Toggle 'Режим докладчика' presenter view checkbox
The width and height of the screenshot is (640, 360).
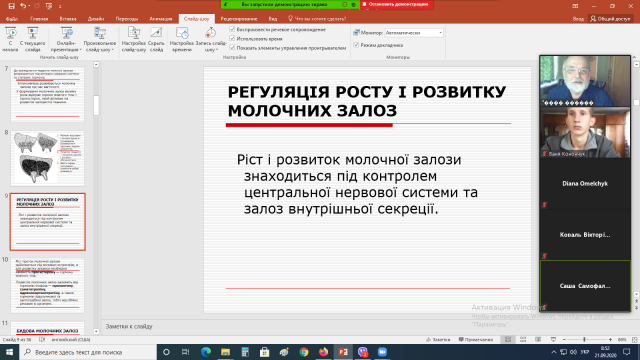coord(356,45)
